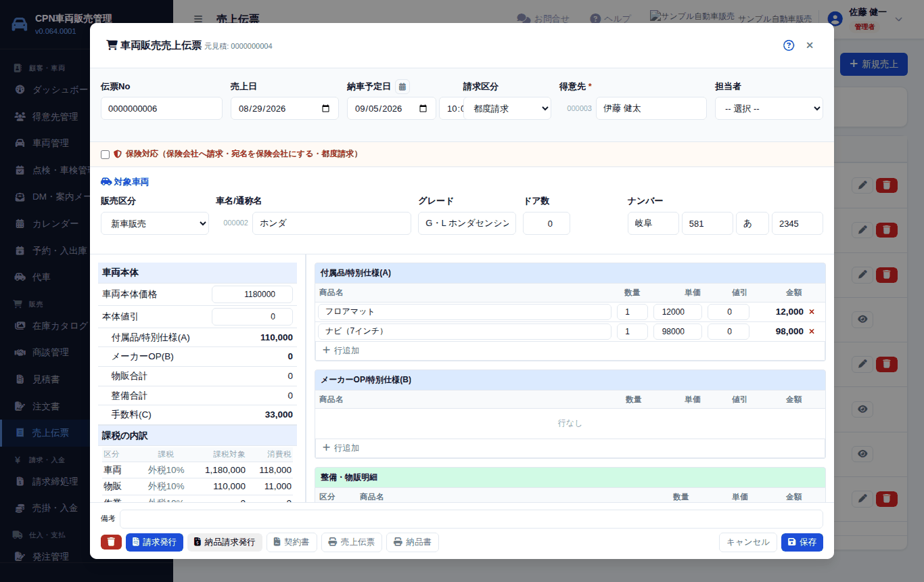Viewport: 924px width, 582px height.
Task: Close the 車両販売売上伝票 dialog
Action: [810, 45]
